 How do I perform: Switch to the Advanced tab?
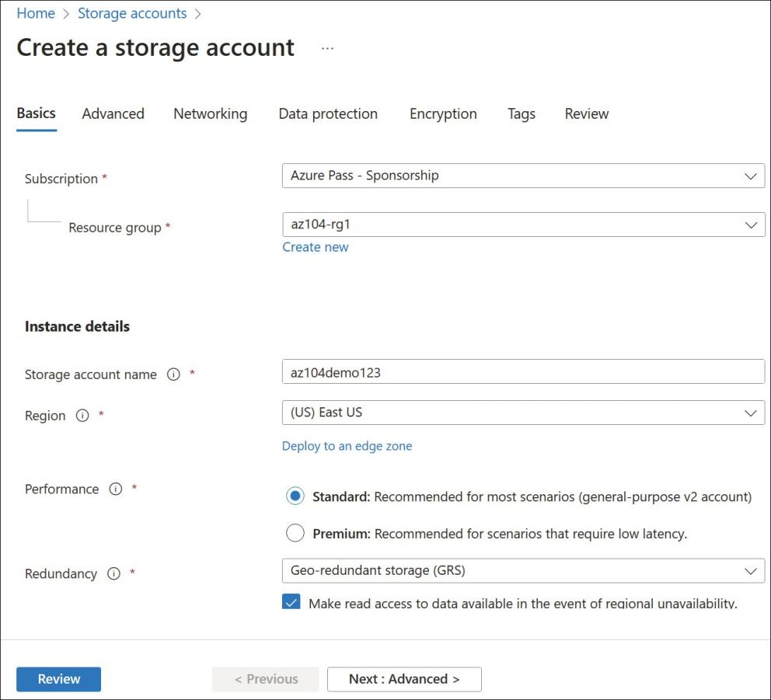(113, 113)
